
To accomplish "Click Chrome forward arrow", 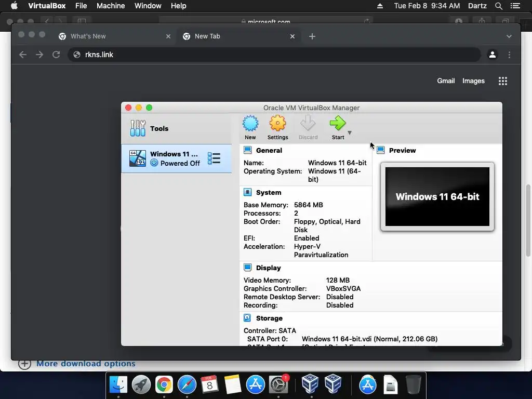I will pos(39,55).
